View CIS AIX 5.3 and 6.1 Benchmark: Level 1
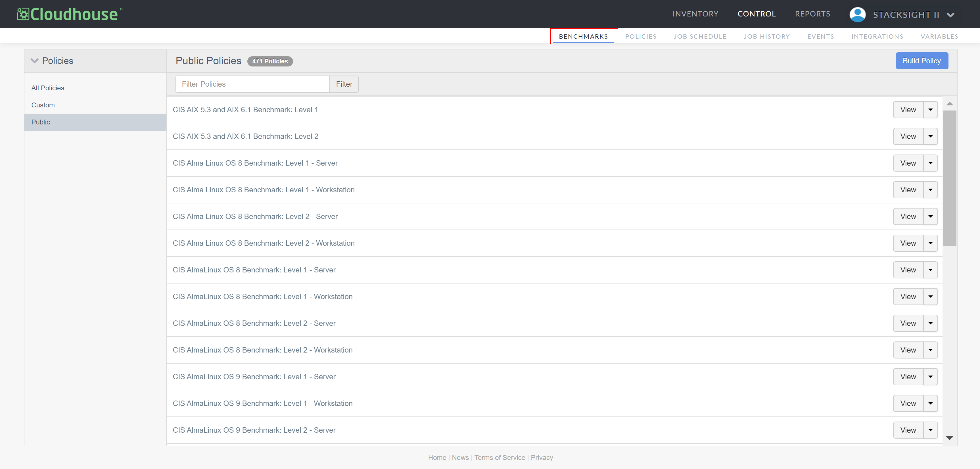Viewport: 980px width, 469px height. point(908,110)
